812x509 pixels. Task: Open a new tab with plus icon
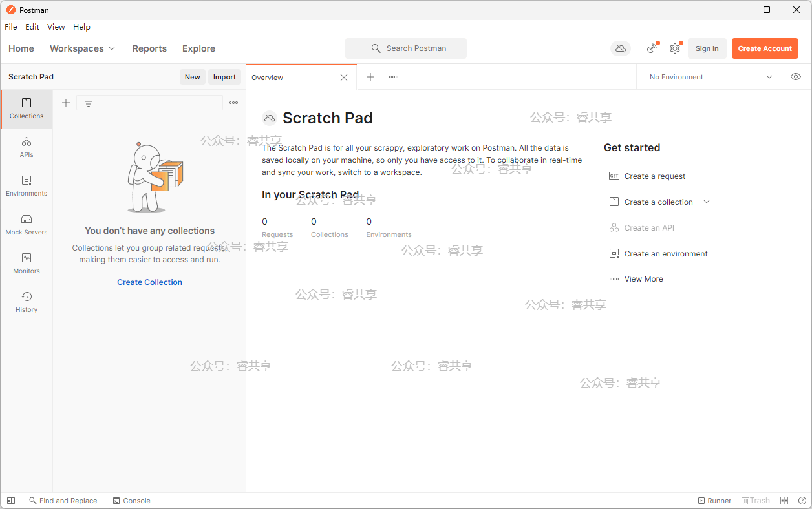370,77
